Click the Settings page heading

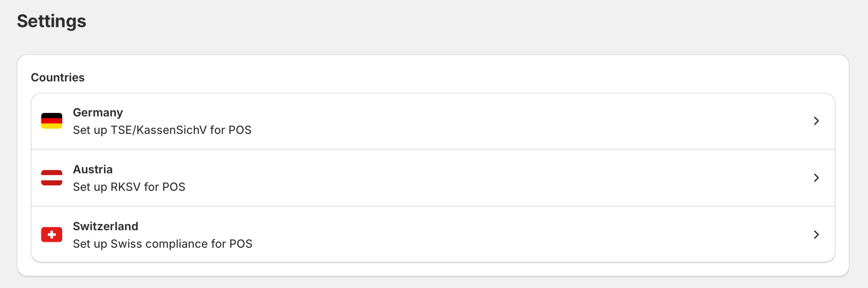click(51, 21)
